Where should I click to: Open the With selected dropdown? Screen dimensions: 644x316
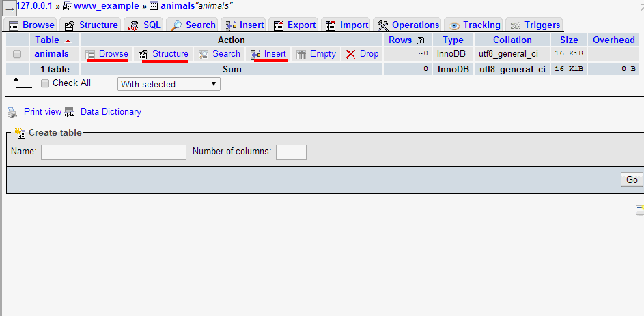coord(169,84)
